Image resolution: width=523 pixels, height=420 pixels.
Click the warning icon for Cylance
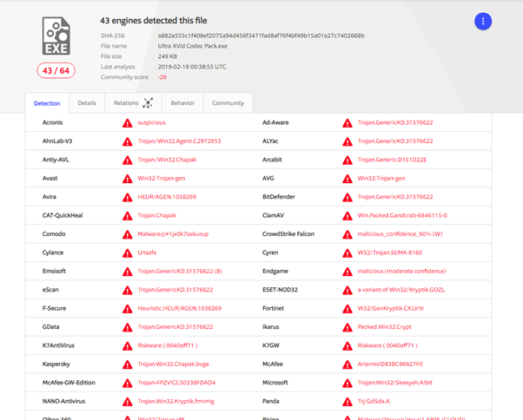tap(128, 252)
